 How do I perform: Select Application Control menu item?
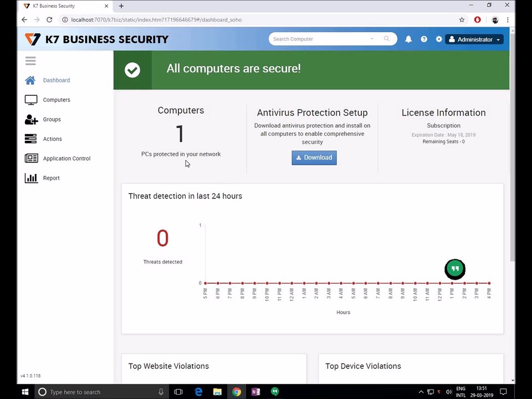67,158
